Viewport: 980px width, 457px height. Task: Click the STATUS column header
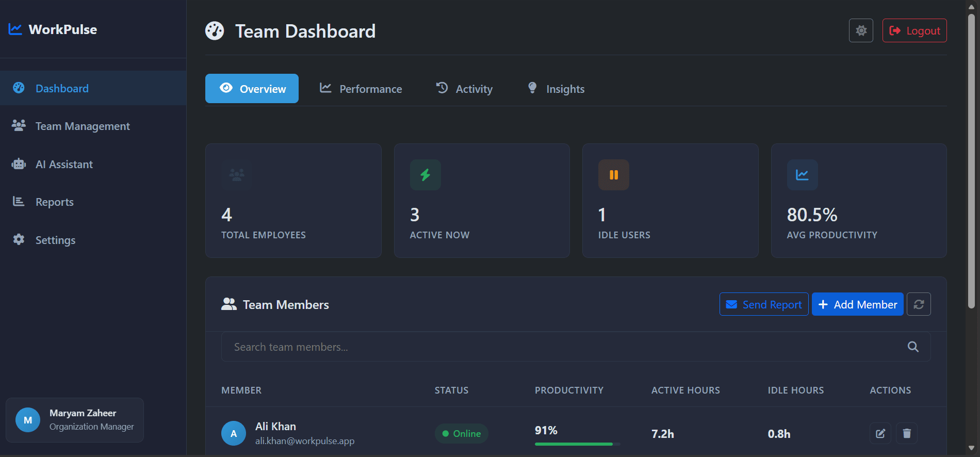[x=451, y=390]
